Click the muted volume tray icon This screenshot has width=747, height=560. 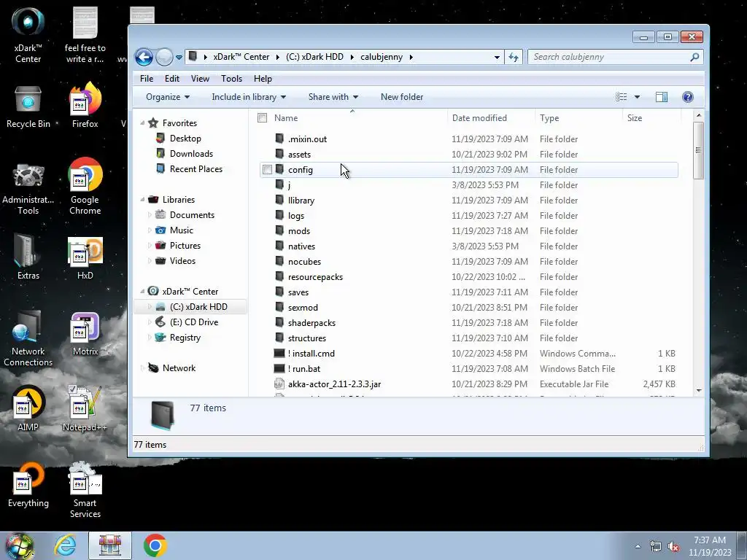(673, 547)
